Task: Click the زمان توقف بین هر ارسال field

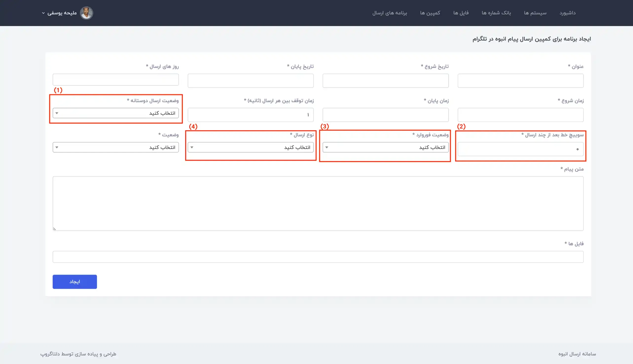Action: [x=250, y=115]
